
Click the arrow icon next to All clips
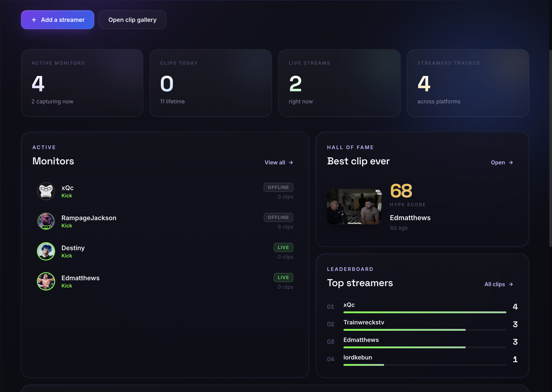click(x=511, y=284)
